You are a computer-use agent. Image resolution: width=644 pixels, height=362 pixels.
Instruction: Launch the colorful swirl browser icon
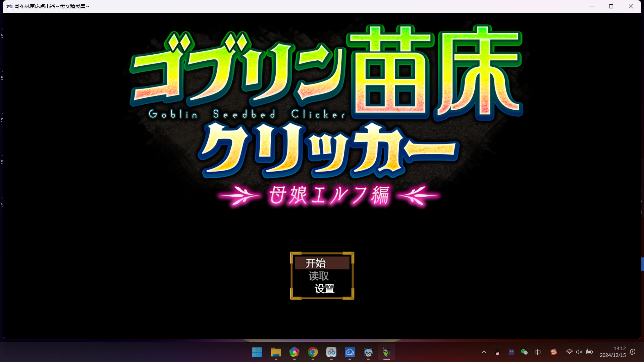[294, 352]
